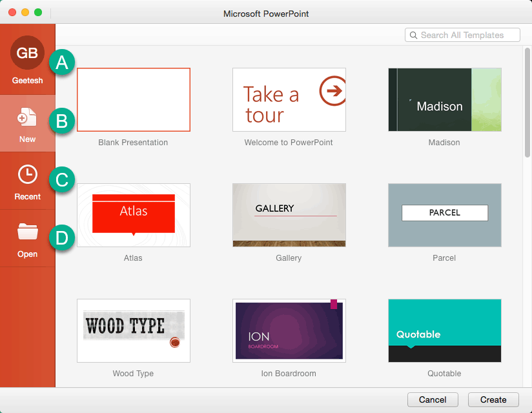Click the magnifying glass in search field
Image resolution: width=532 pixels, height=413 pixels.
tap(414, 35)
